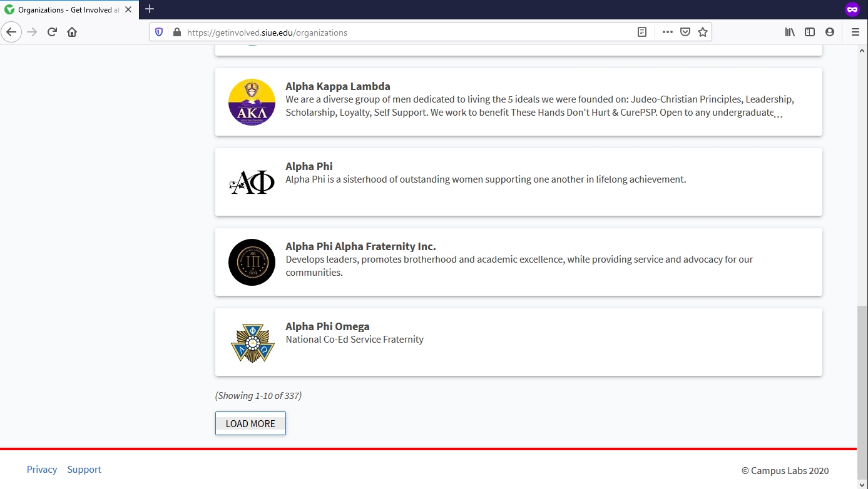Screen dimensions: 868x489
Task: Open Alpha Phi Omega organization card
Action: (x=518, y=342)
